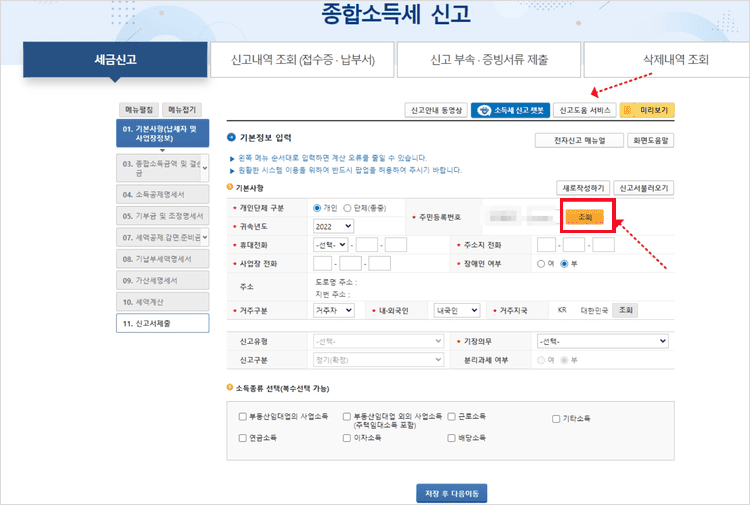Click the 메뉴펼침 button
This screenshot has width=750, height=505.
coord(139,110)
